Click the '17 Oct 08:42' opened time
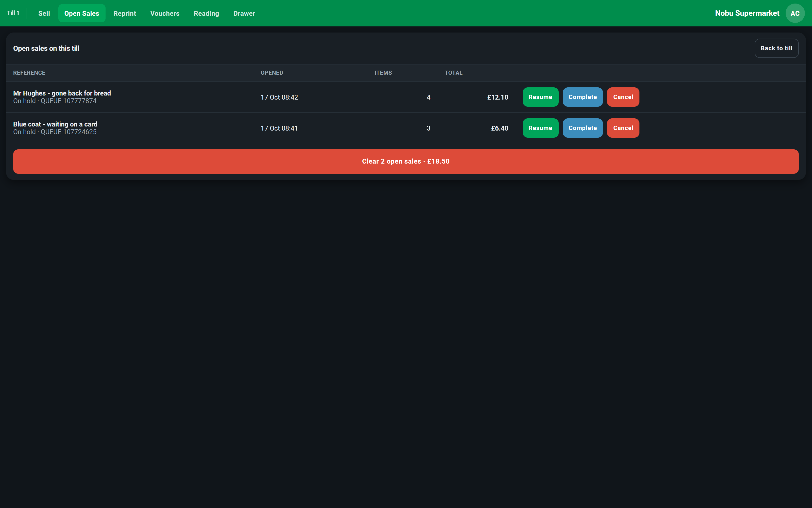The height and width of the screenshot is (508, 812). click(279, 98)
